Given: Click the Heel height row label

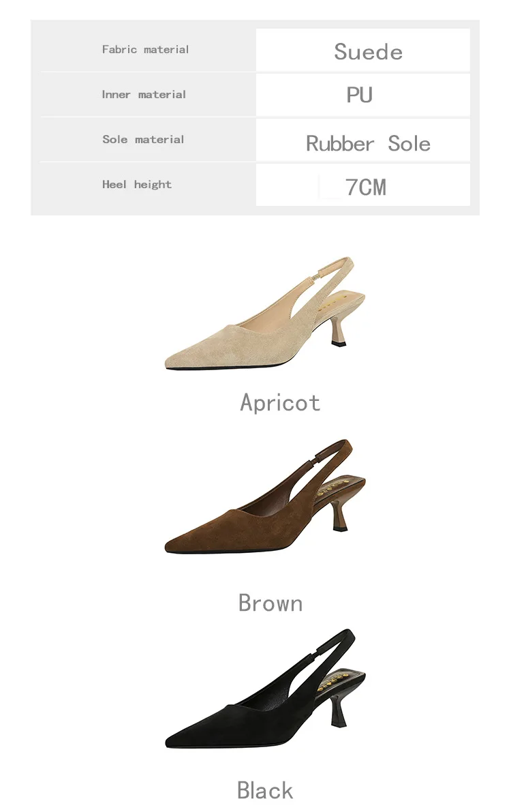Looking at the screenshot, I should coord(137,184).
